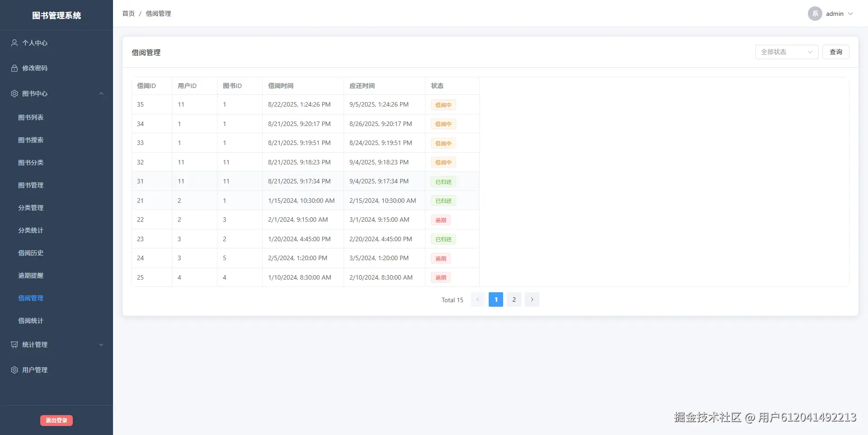The height and width of the screenshot is (435, 868).
Task: Click 借阅中 tag in row 32
Action: point(443,162)
